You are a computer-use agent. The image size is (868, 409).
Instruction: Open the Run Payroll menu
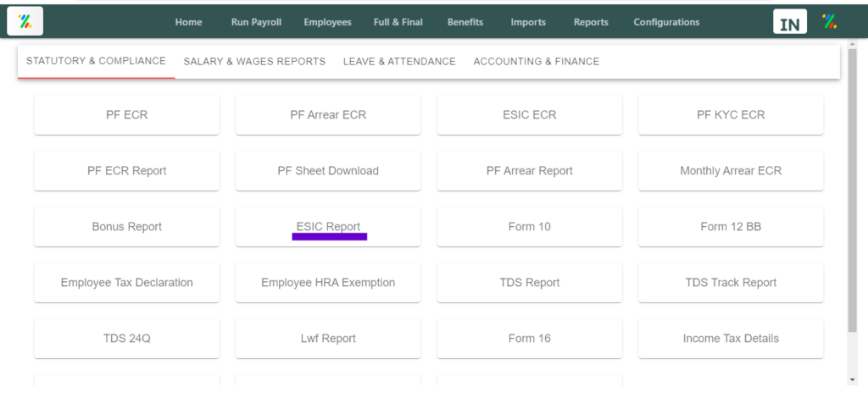tap(256, 22)
